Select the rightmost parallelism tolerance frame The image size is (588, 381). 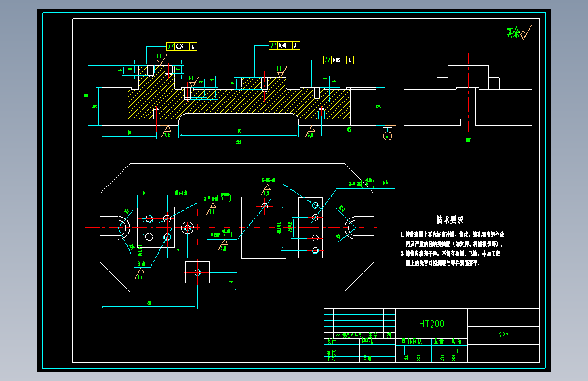(x=338, y=60)
